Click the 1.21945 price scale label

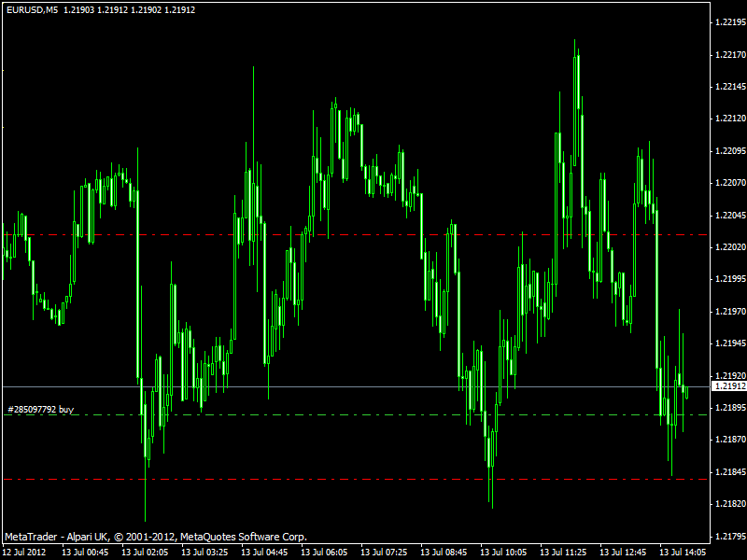pos(731,343)
